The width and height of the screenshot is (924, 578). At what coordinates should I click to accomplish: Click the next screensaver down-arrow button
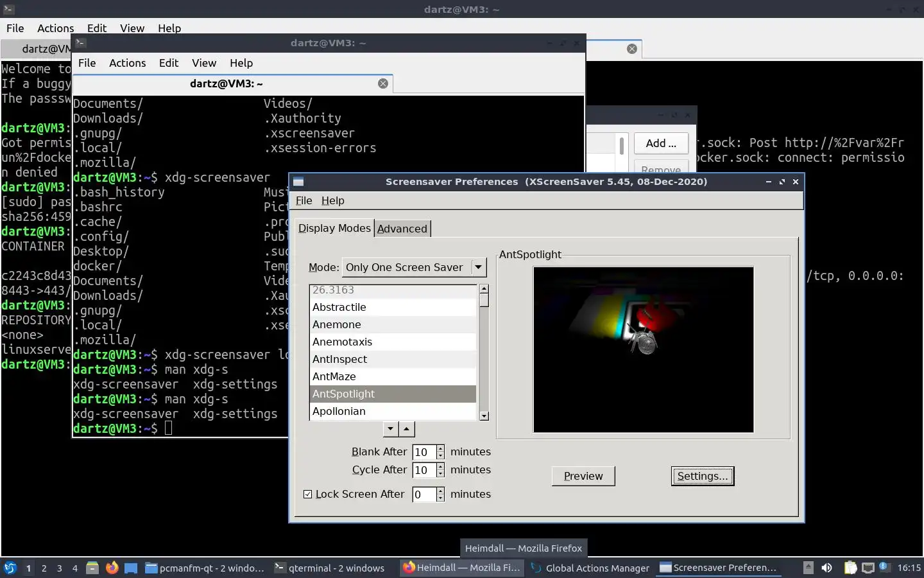(390, 429)
